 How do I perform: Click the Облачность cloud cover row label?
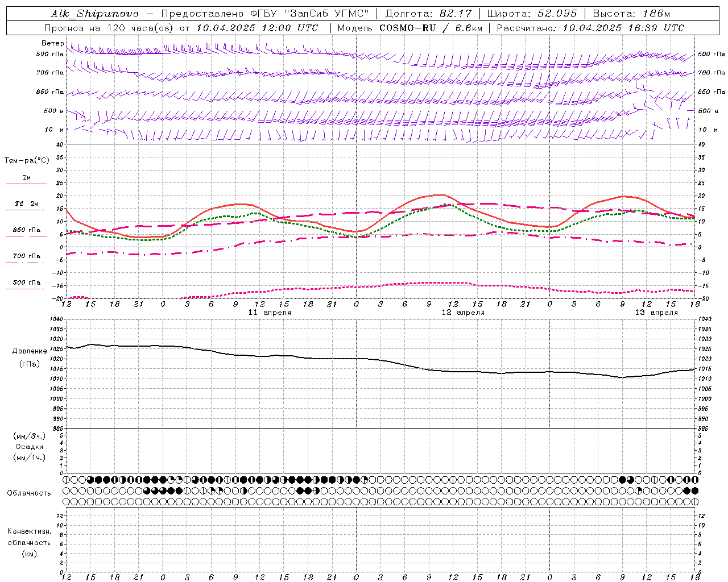(29, 493)
